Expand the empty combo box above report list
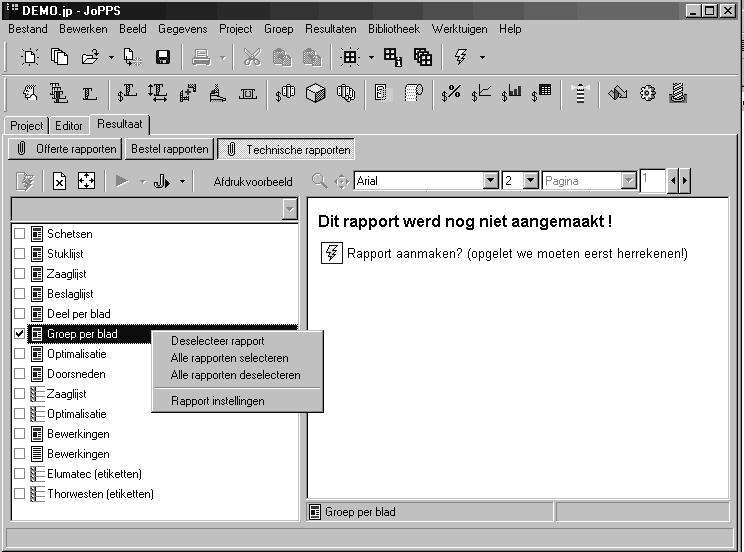 [289, 209]
